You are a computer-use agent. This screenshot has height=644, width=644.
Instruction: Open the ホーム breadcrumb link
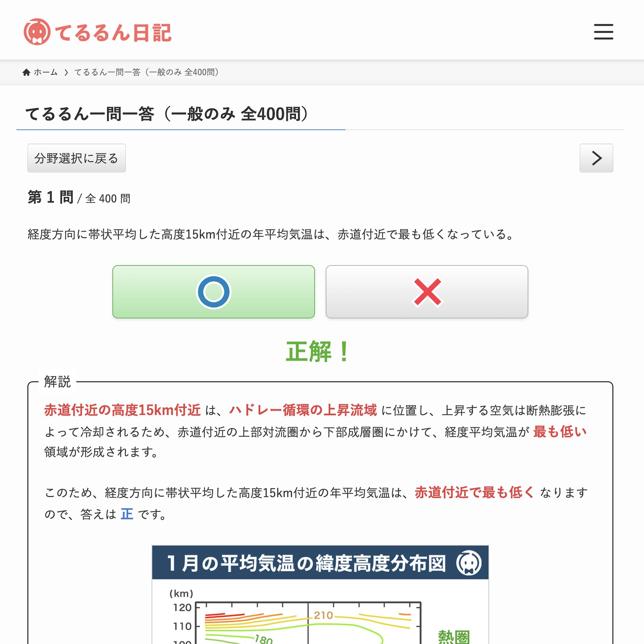point(46,72)
